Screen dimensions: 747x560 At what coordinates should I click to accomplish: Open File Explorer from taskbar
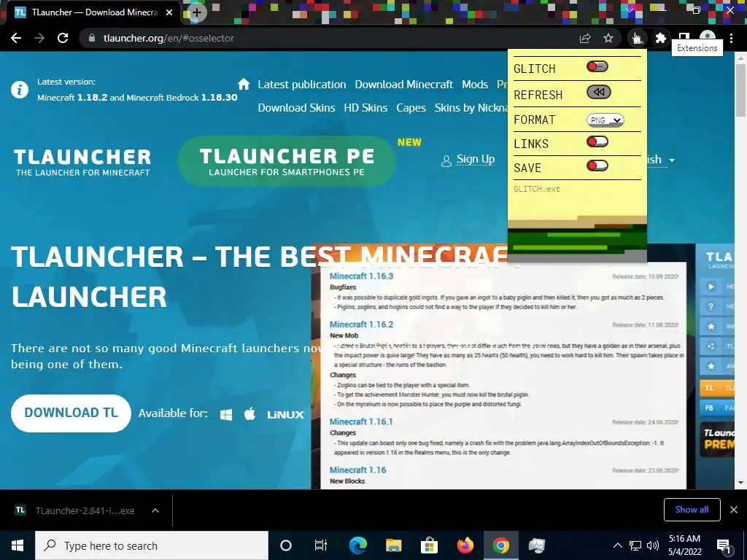tap(393, 545)
